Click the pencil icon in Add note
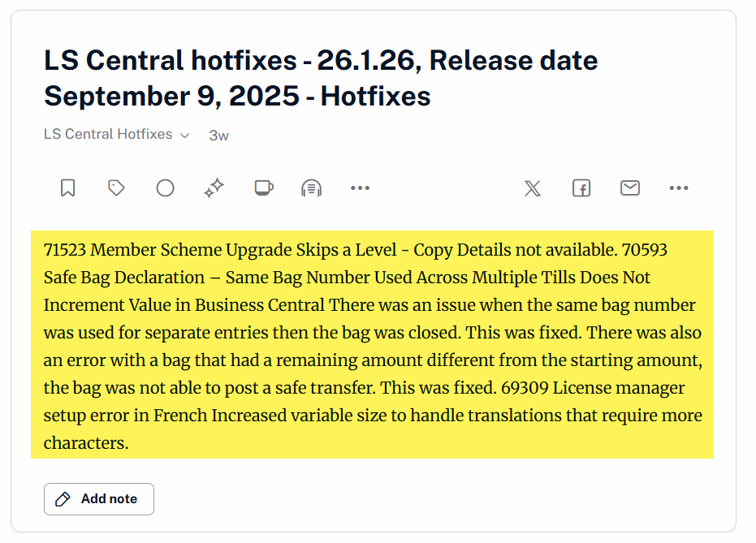 point(63,499)
